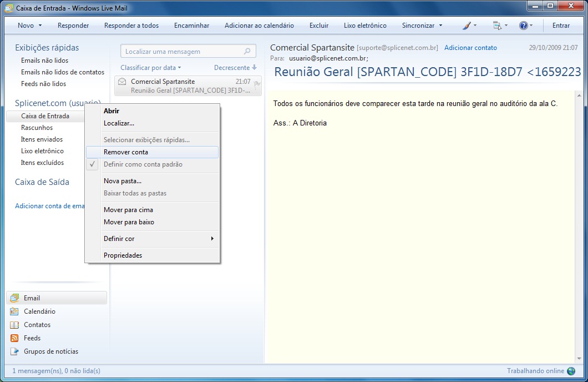The width and height of the screenshot is (588, 382).
Task: Click the reading pane scrollbar up arrow
Action: [579, 95]
